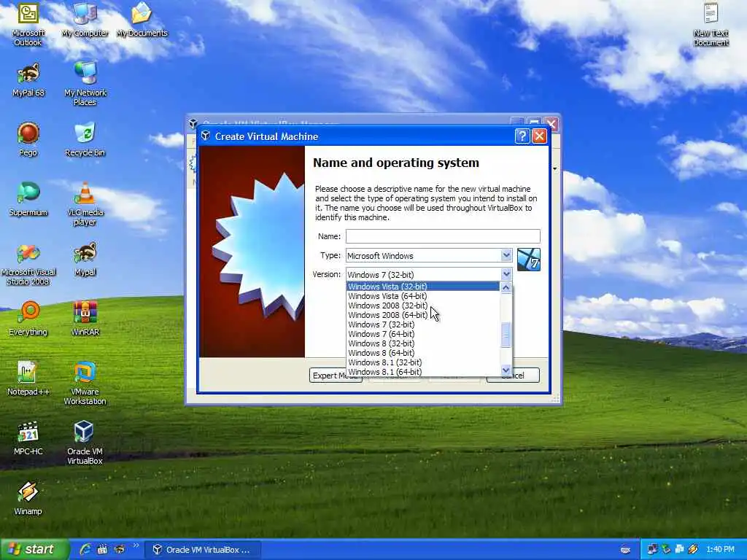Click the version list scrollbar thumb

coord(506,335)
